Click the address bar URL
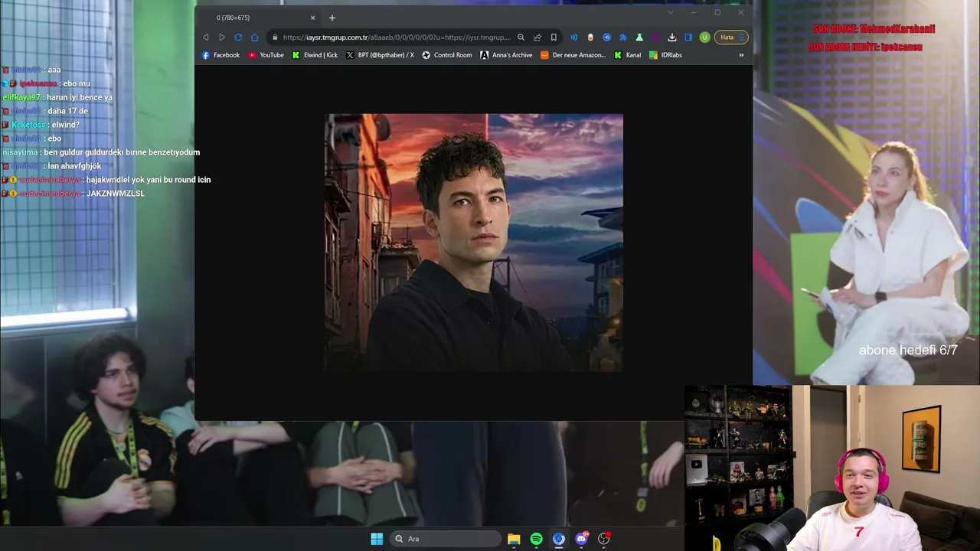 [x=397, y=37]
